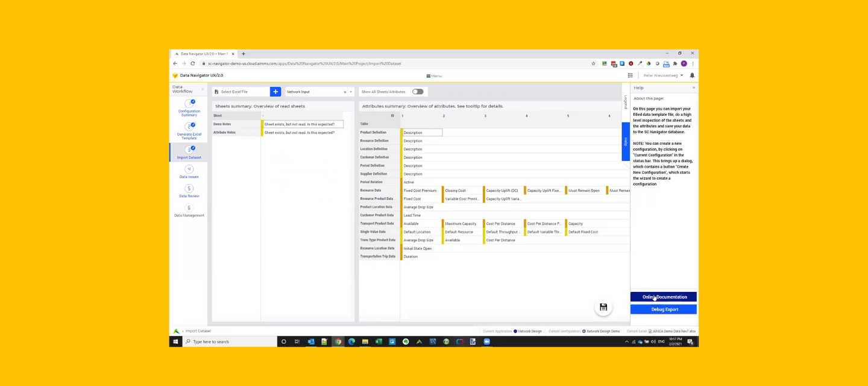Click the Select Excel File field

coord(241,92)
